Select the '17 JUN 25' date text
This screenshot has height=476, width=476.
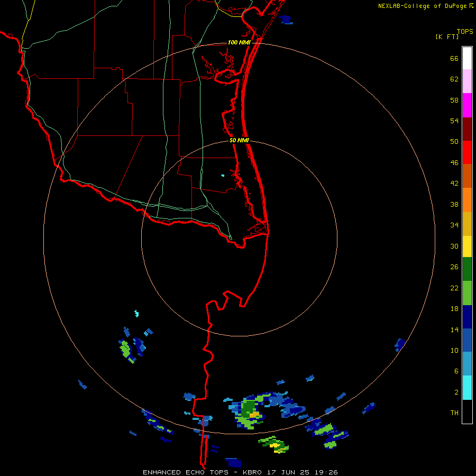(x=288, y=472)
